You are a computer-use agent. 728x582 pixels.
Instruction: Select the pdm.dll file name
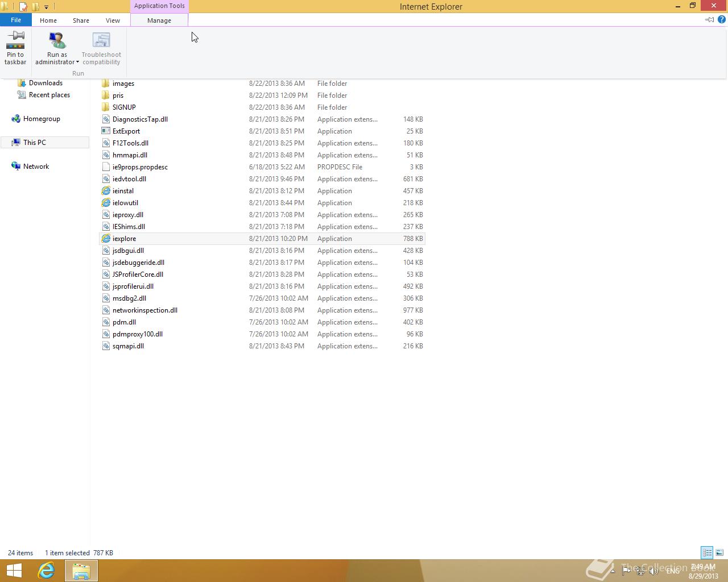(x=124, y=322)
